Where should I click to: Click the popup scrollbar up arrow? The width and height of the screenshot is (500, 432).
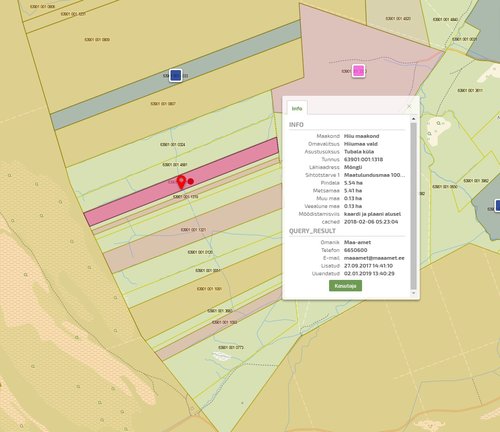point(414,119)
